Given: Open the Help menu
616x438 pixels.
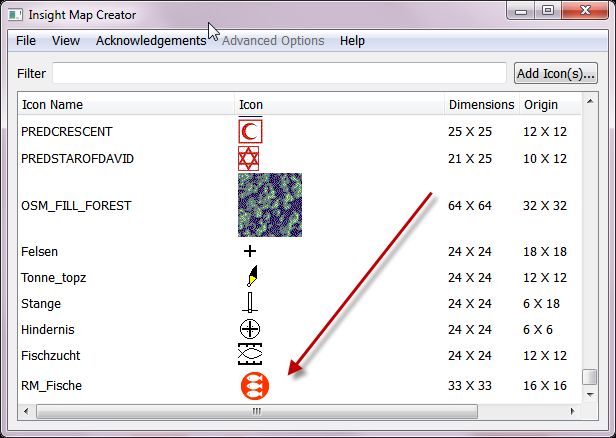Looking at the screenshot, I should [x=352, y=41].
